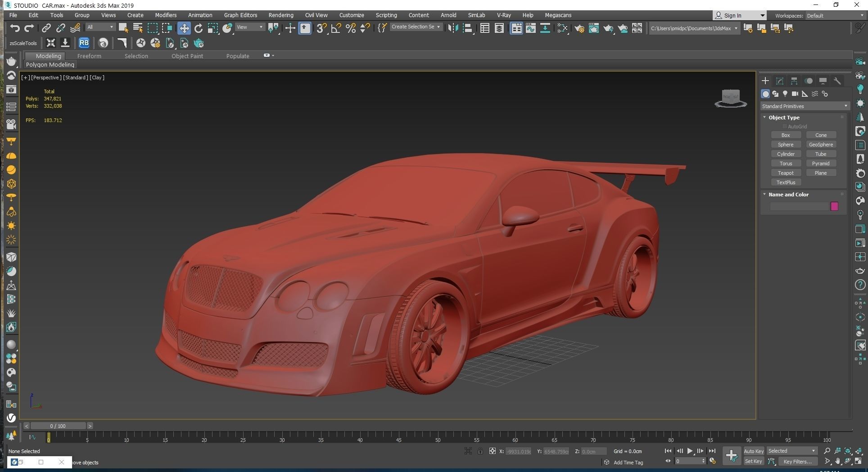The image size is (868, 472).
Task: Open the Key Filters dialog
Action: pos(797,461)
